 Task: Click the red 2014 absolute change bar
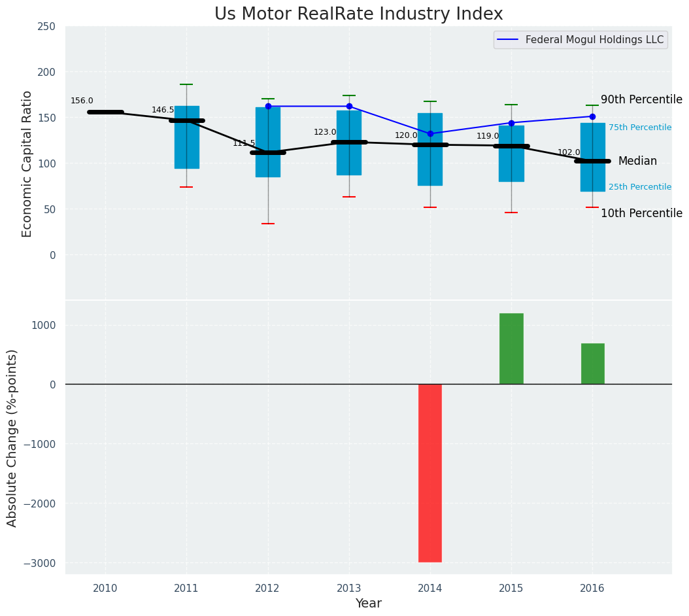point(430,473)
